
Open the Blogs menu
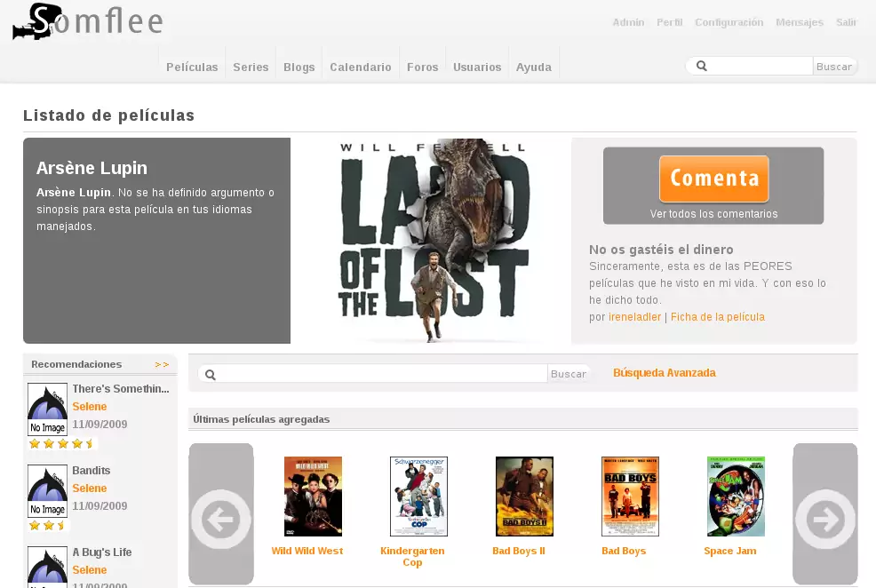pos(299,67)
